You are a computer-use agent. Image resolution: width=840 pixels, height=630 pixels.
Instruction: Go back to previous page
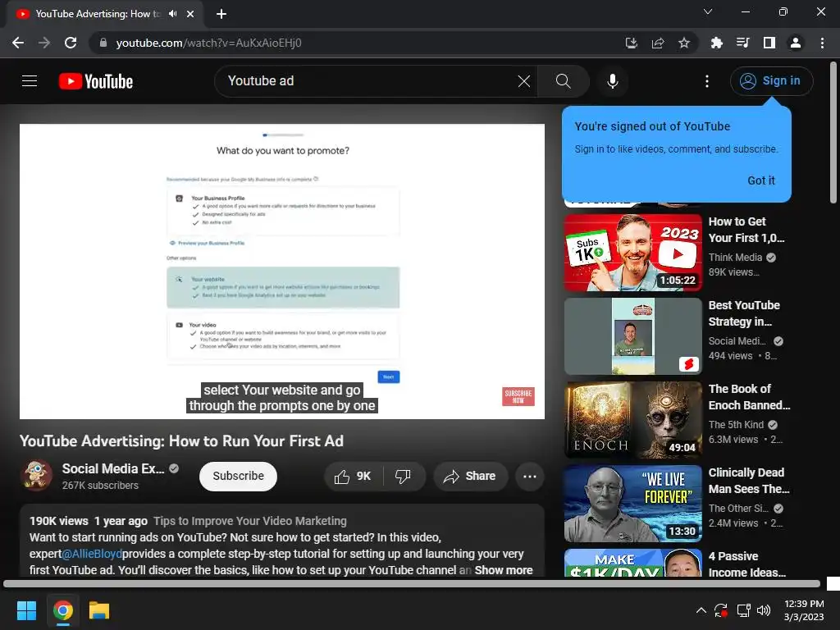click(18, 43)
